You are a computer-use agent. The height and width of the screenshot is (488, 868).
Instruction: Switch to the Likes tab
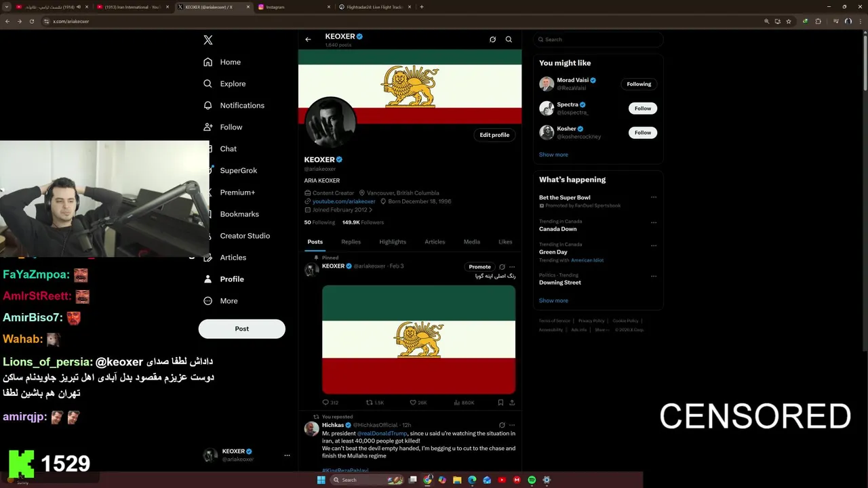pyautogui.click(x=505, y=242)
